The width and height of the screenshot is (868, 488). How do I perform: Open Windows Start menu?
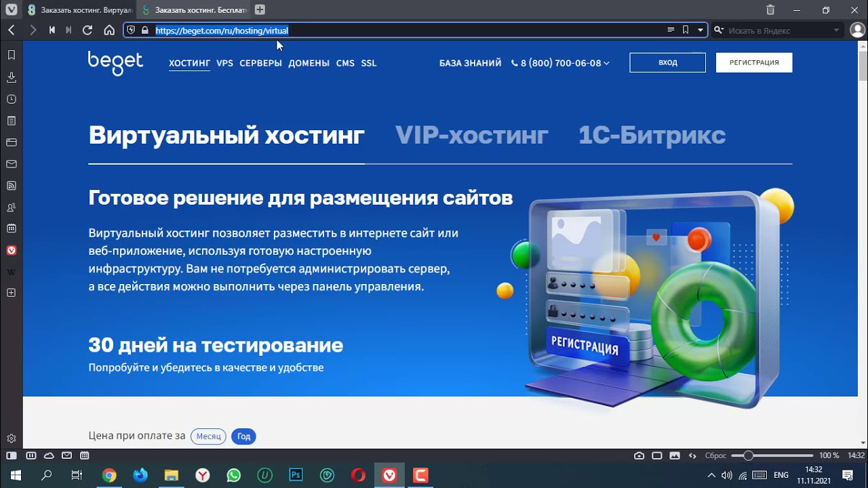click(x=16, y=475)
